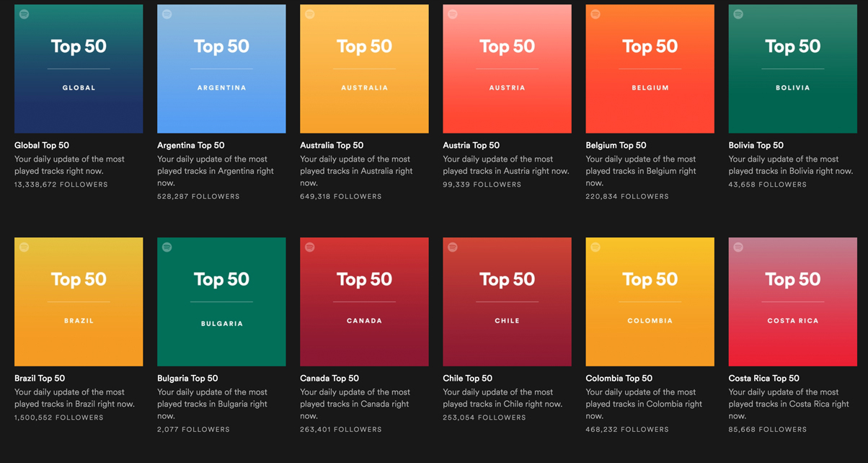Open the Belgium Top 50 cover
Viewport: 868px width, 463px height.
650,69
